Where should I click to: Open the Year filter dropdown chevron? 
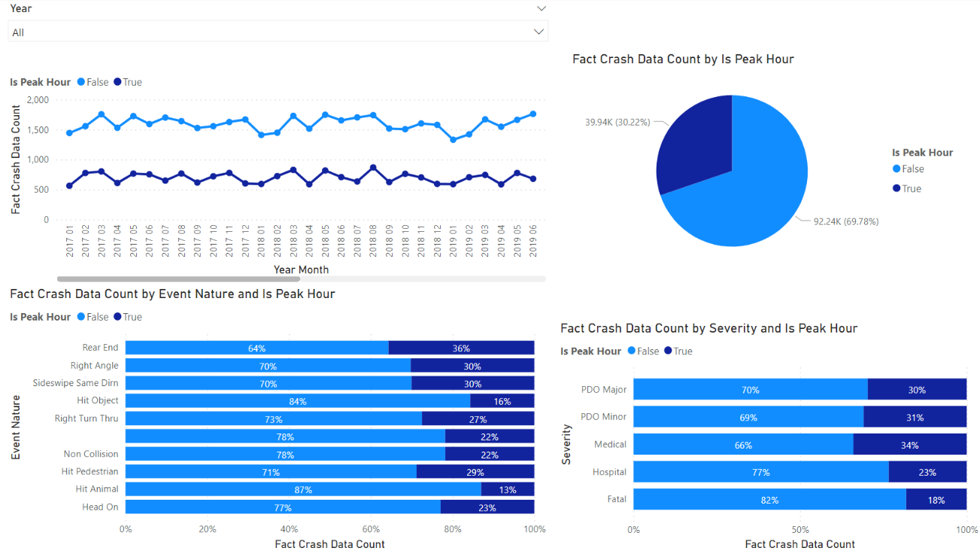pyautogui.click(x=541, y=8)
